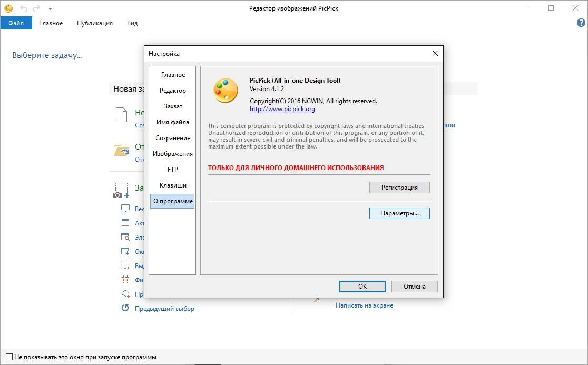Viewport: 588px width, 365px height.
Task: Open the blue Help question mark icon
Action: pyautogui.click(x=581, y=23)
